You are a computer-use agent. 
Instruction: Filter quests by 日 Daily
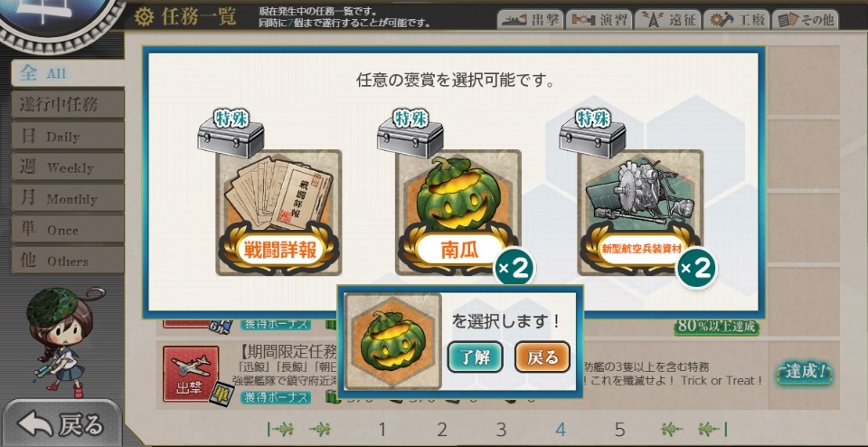coord(68,136)
